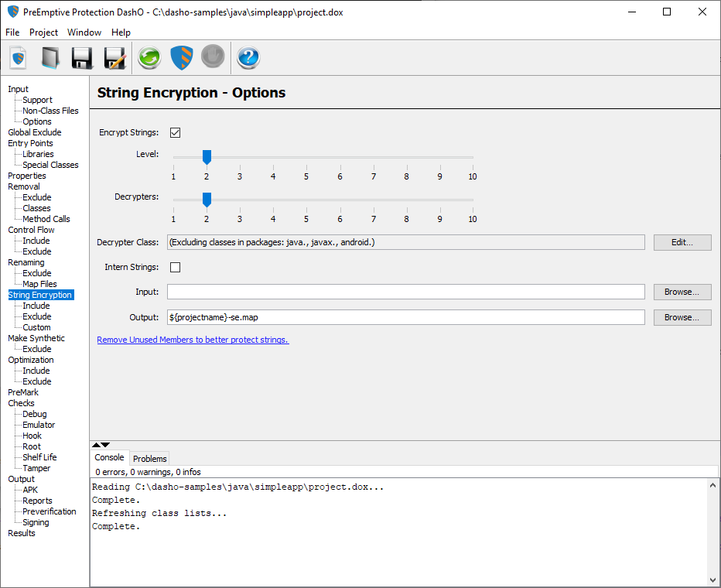
Task: Switch to the Problems tab
Action: click(150, 459)
